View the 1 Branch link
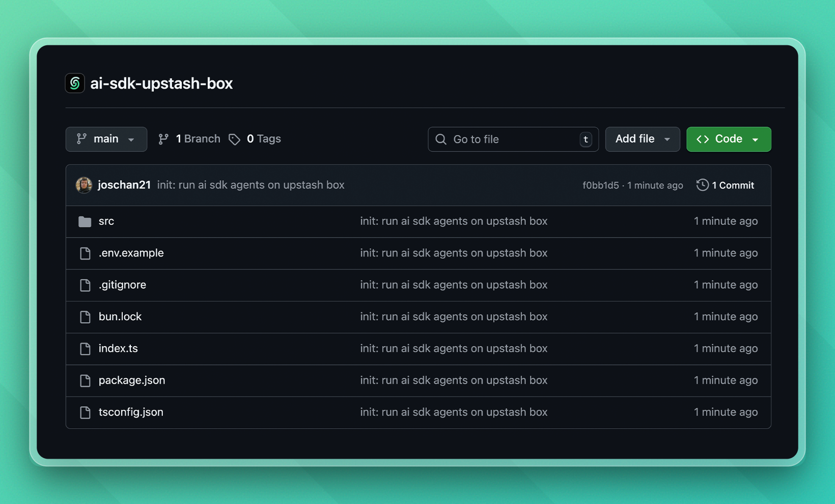 click(198, 139)
